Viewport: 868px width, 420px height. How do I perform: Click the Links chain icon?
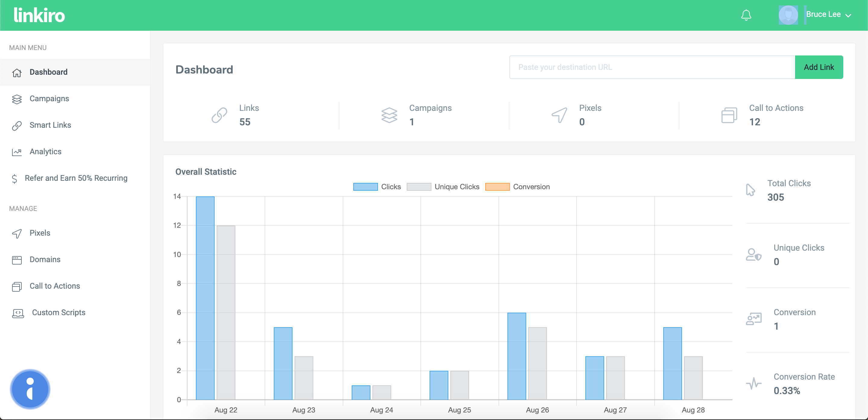[x=219, y=115]
